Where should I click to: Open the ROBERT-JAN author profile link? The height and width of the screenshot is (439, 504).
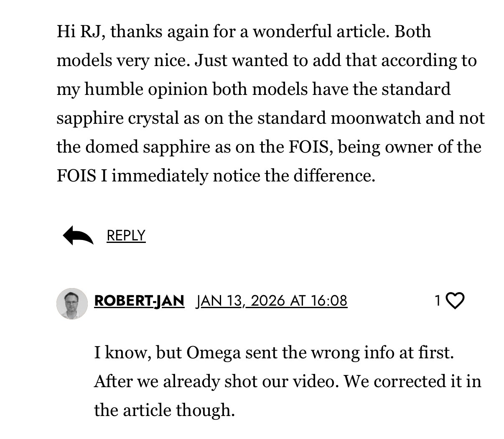pos(139,301)
